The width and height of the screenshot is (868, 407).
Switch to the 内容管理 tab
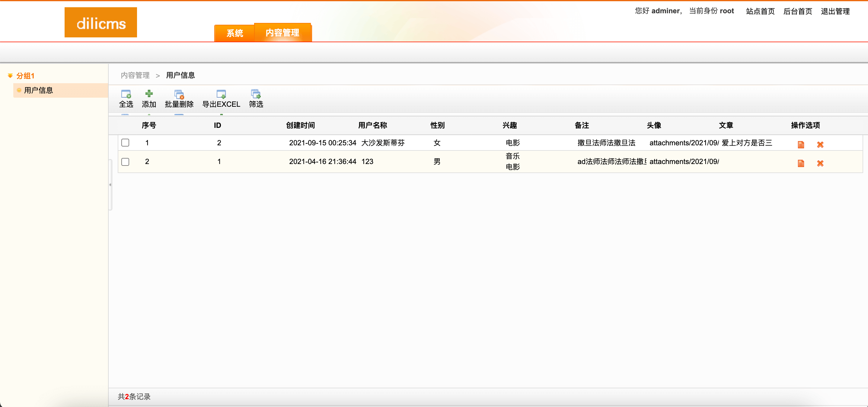pyautogui.click(x=282, y=33)
